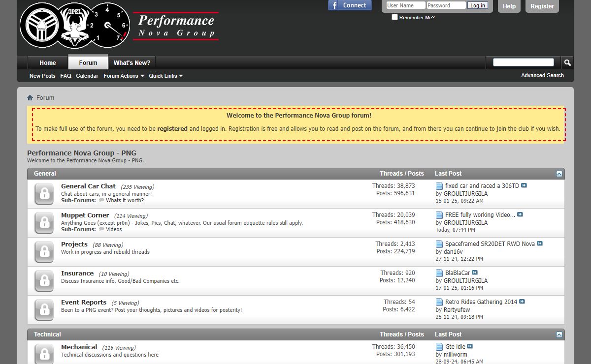This screenshot has height=364, width=591.
Task: Open thread fixed car and raced a 306TD
Action: [482, 186]
